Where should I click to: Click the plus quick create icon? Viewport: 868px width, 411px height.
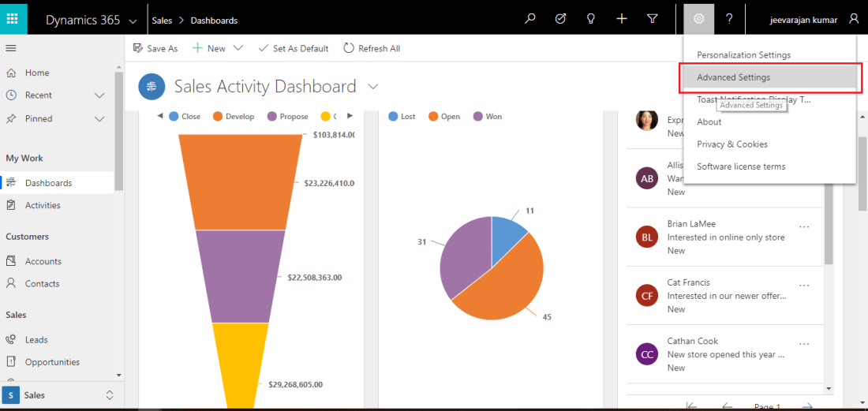622,19
